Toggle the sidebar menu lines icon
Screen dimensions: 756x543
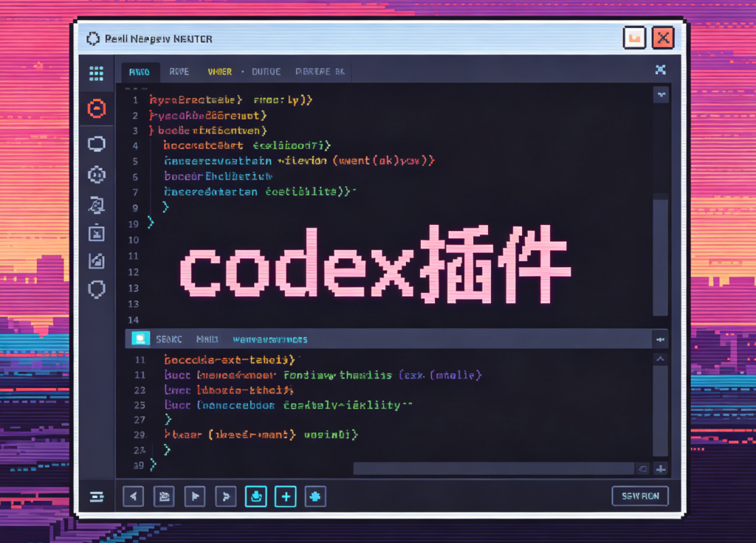97,497
